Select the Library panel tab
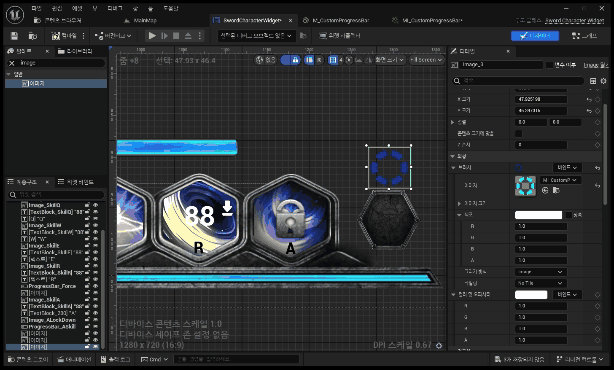Image resolution: width=614 pixels, height=370 pixels. 75,51
